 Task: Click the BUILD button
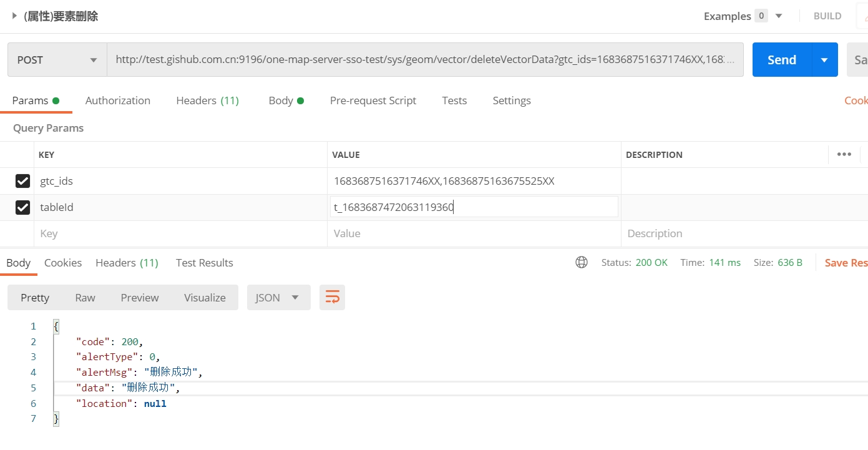click(827, 16)
